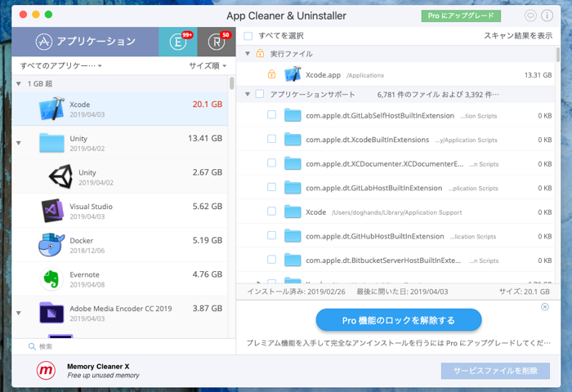Click the サービスファイルを削除 button
Viewport: 572px width, 392px height.
pyautogui.click(x=495, y=371)
